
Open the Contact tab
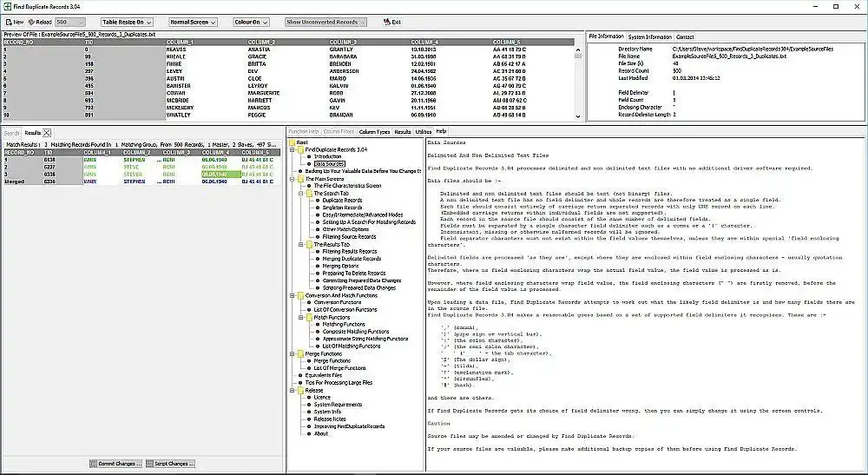[685, 37]
